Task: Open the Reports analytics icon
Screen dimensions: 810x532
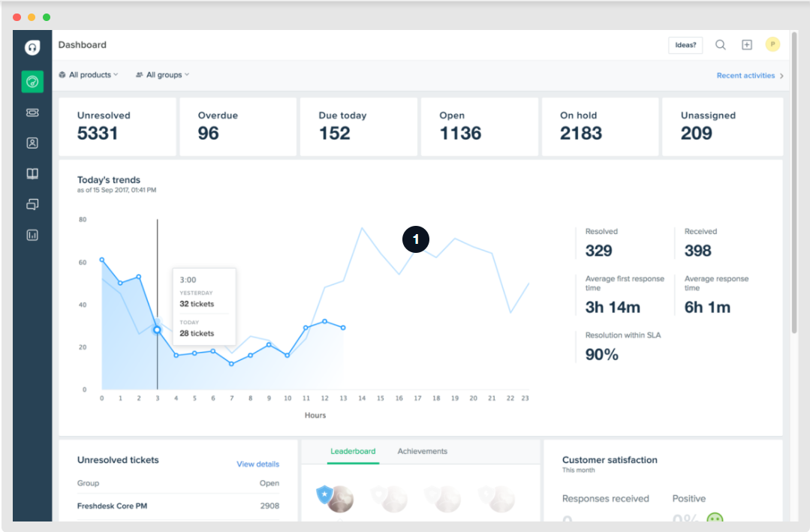Action: [32, 235]
